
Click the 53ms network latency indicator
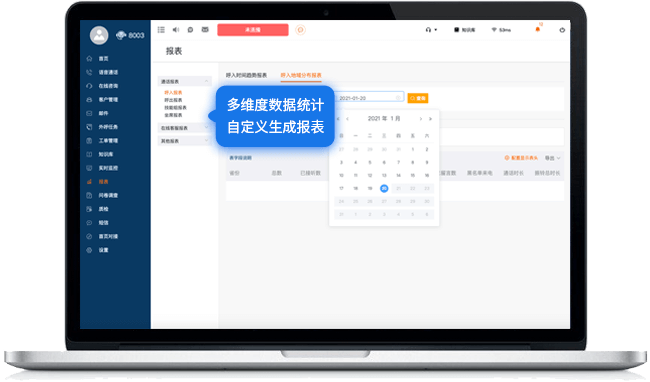pyautogui.click(x=501, y=30)
